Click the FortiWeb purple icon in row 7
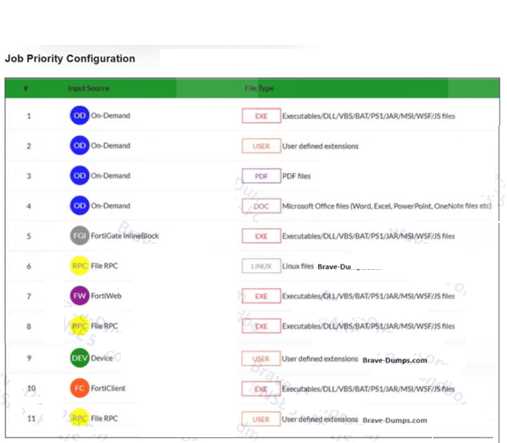Image resolution: width=507 pixels, height=443 pixels. pyautogui.click(x=80, y=296)
